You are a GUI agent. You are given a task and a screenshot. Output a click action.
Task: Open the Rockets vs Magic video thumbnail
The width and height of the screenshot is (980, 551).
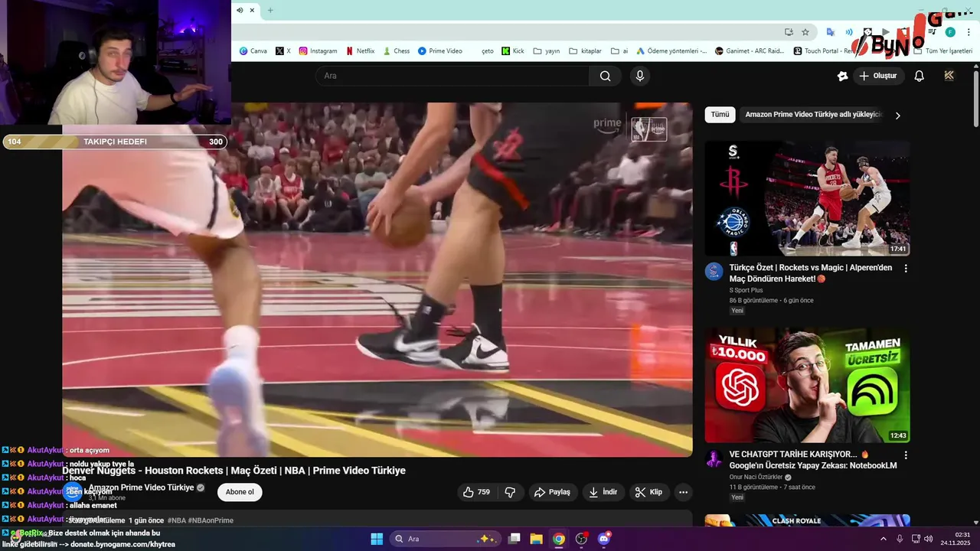pos(807,198)
